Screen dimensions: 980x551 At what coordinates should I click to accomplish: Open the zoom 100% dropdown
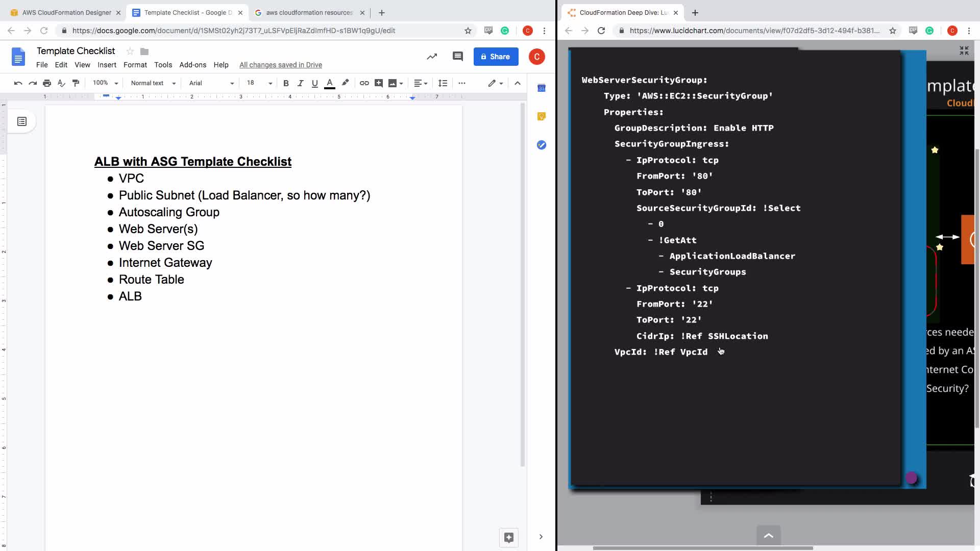[x=105, y=83]
